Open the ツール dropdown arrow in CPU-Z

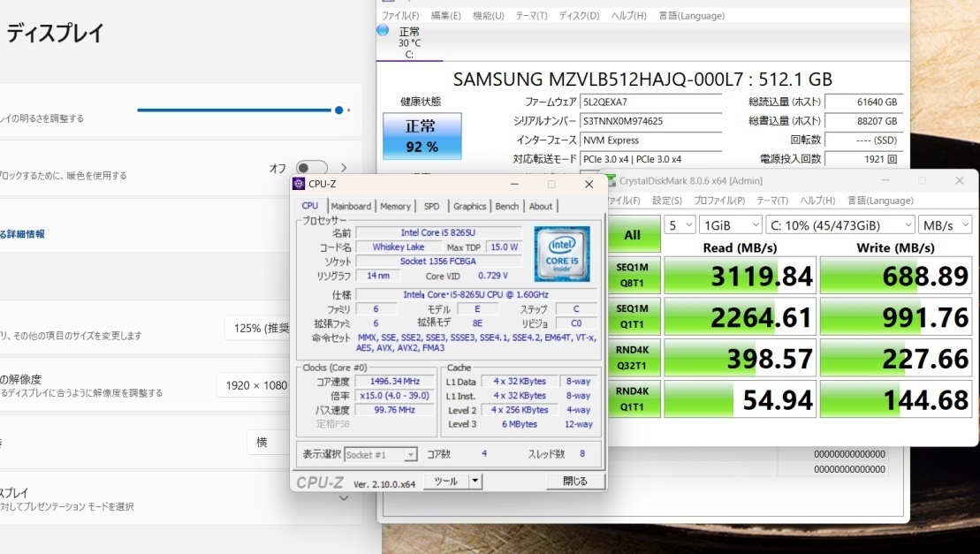[x=475, y=481]
